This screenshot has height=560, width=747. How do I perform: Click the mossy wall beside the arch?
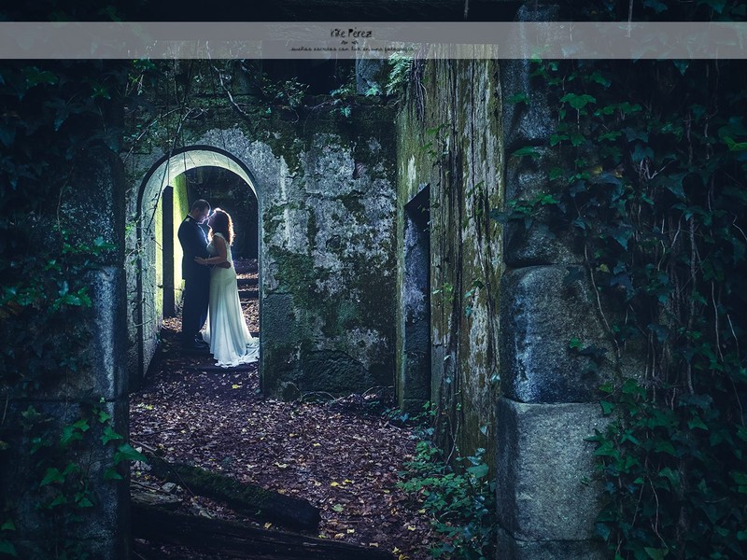coord(327,243)
